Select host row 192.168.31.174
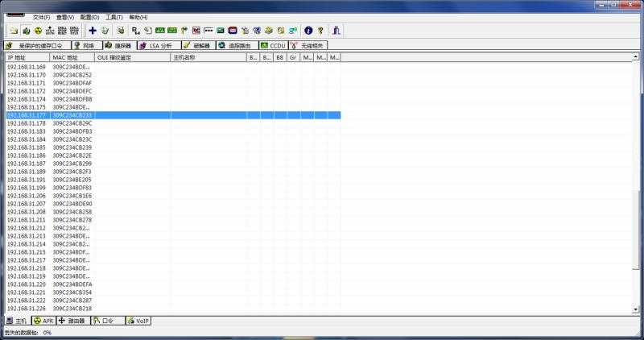 (x=173, y=99)
